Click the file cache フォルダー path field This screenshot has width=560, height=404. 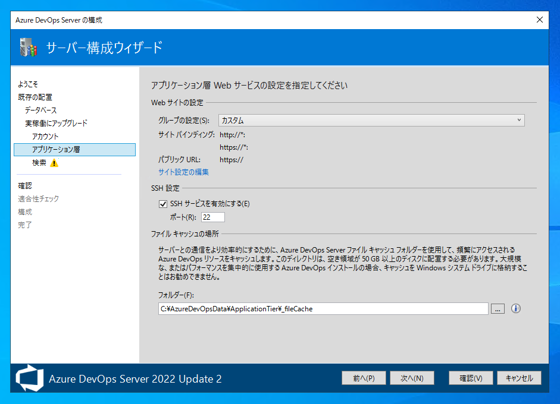pyautogui.click(x=323, y=309)
